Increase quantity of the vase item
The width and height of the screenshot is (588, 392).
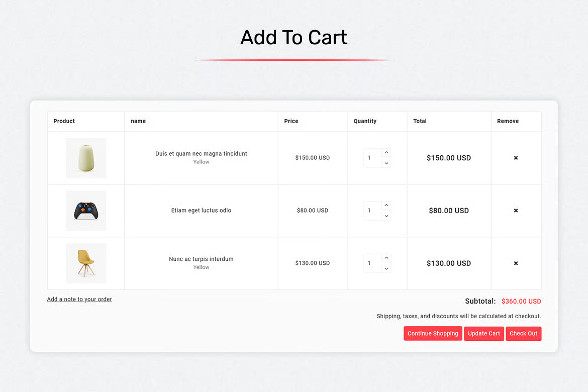[x=386, y=152]
